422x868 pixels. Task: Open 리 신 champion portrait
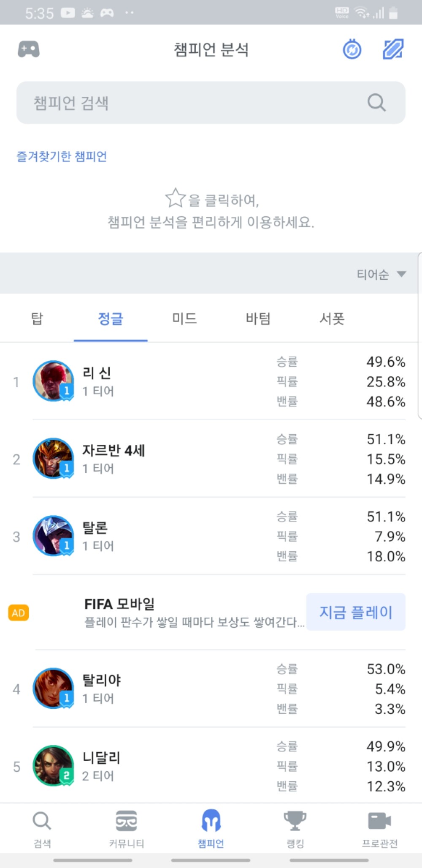pos(53,381)
